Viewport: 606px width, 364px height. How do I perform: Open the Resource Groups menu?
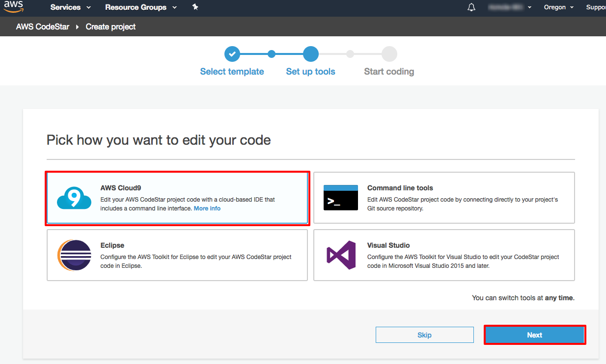click(141, 7)
